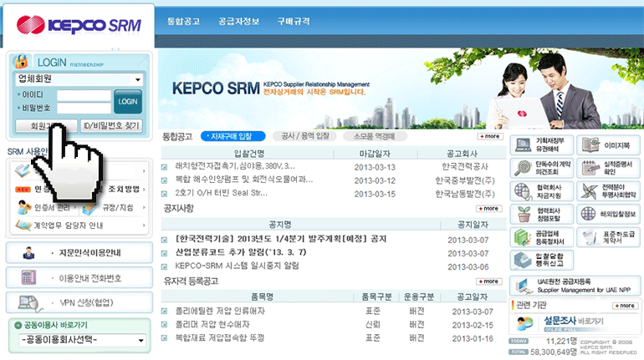
Task: Click the VPN 신청 computer-mouse icon
Action: [30, 303]
